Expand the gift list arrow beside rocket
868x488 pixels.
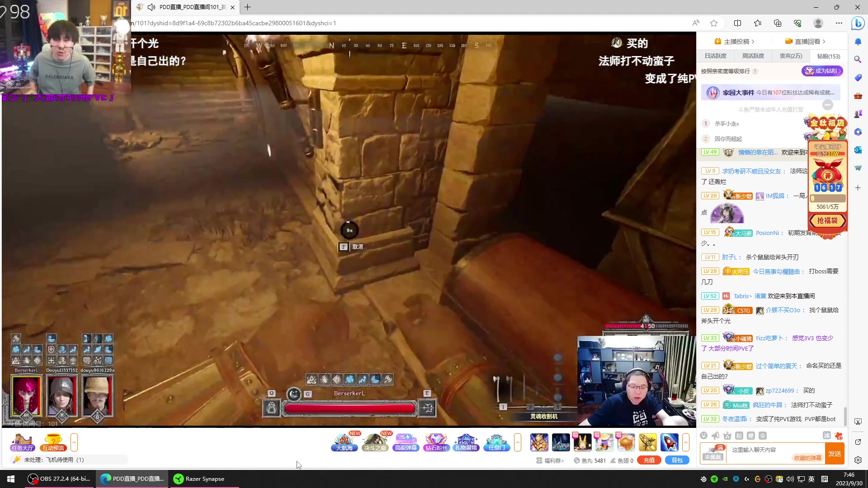686,442
